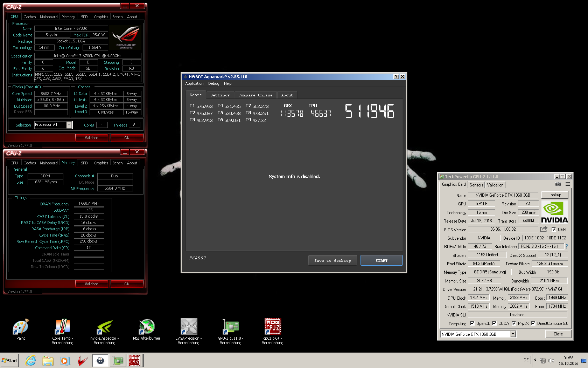The width and height of the screenshot is (588, 368).
Task: Toggle the OpenCL checkbox
Action: [x=472, y=323]
